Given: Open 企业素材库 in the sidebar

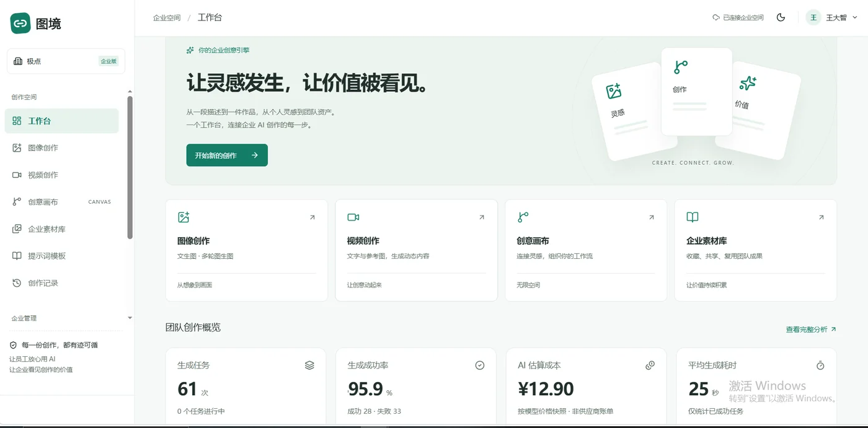Looking at the screenshot, I should click(x=61, y=229).
